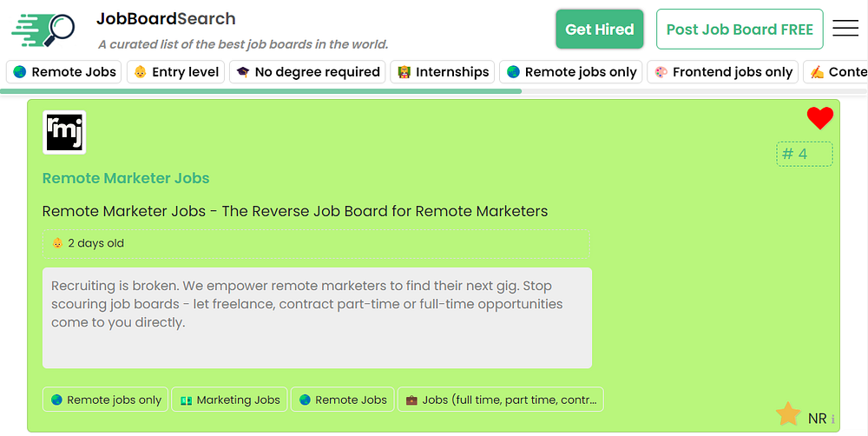Select the Frontend jobs only filter

click(x=722, y=72)
